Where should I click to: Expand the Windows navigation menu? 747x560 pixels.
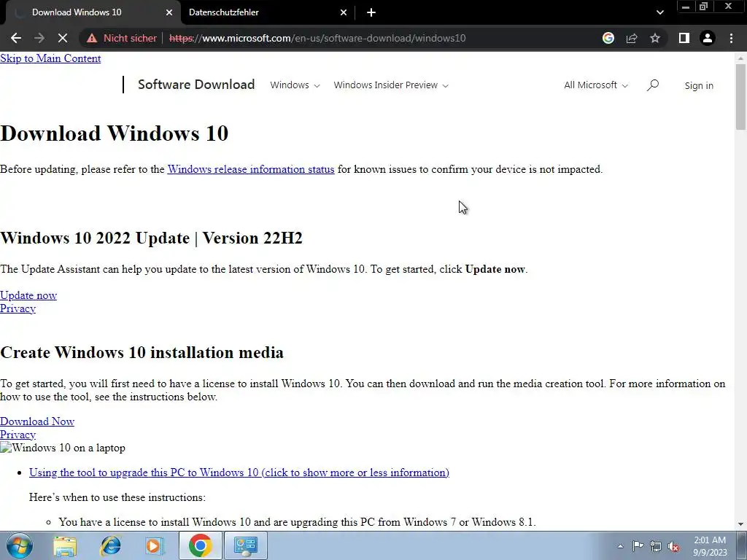(x=295, y=85)
